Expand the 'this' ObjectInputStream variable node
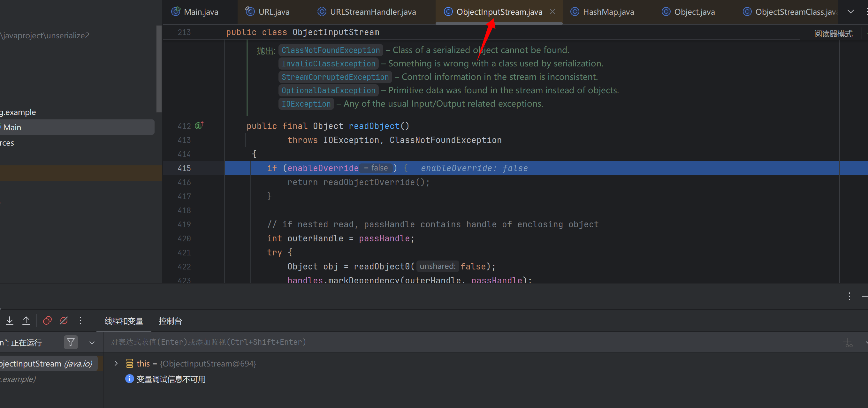 [116, 363]
